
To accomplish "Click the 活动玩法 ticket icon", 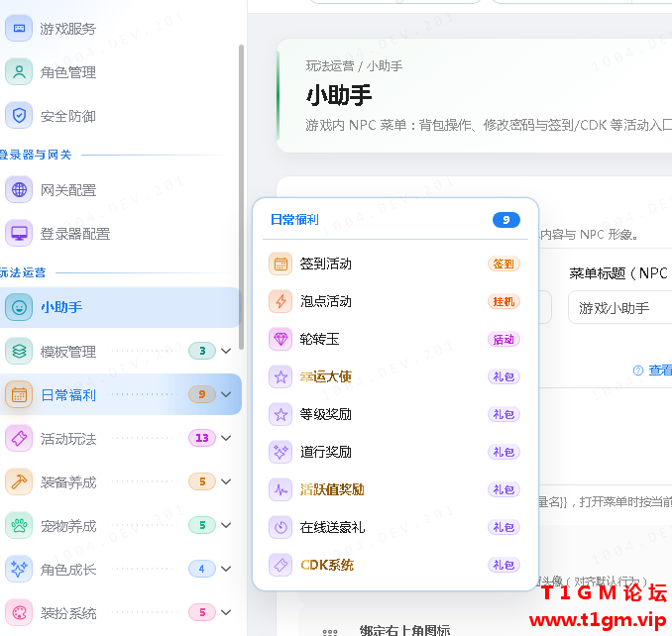I will pos(19,438).
